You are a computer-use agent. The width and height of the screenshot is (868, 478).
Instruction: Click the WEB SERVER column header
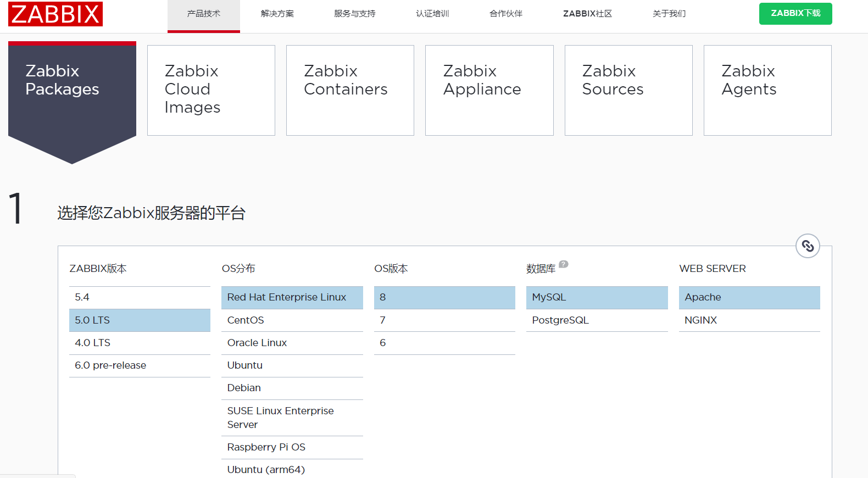pos(713,269)
